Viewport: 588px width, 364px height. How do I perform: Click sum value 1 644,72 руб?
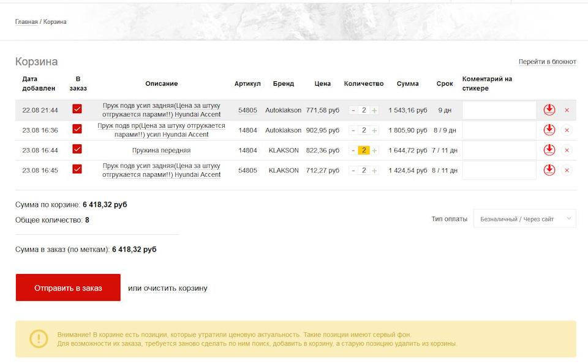(408, 150)
